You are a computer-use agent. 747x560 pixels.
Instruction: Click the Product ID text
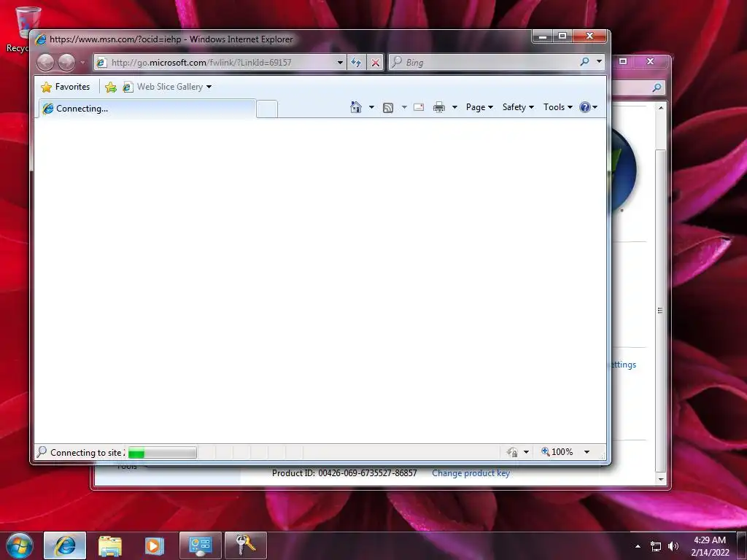point(344,473)
